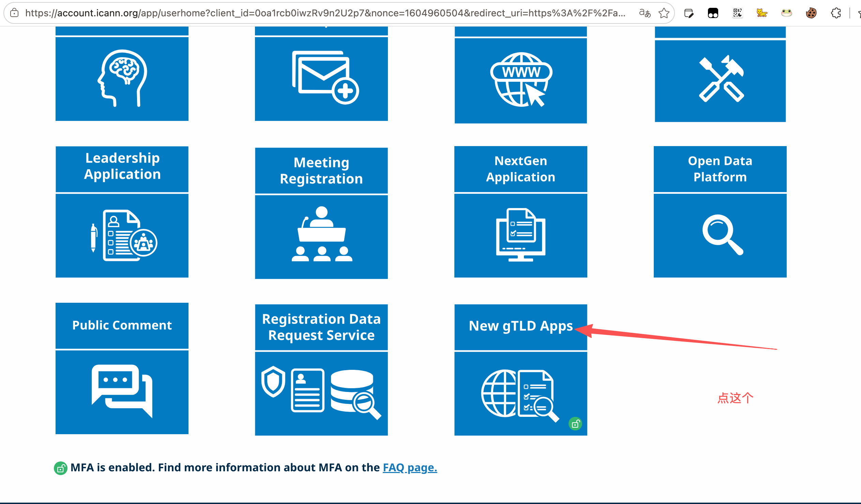Open the note-editing browser extension icon
Screen dimensions: 861x504
689,13
